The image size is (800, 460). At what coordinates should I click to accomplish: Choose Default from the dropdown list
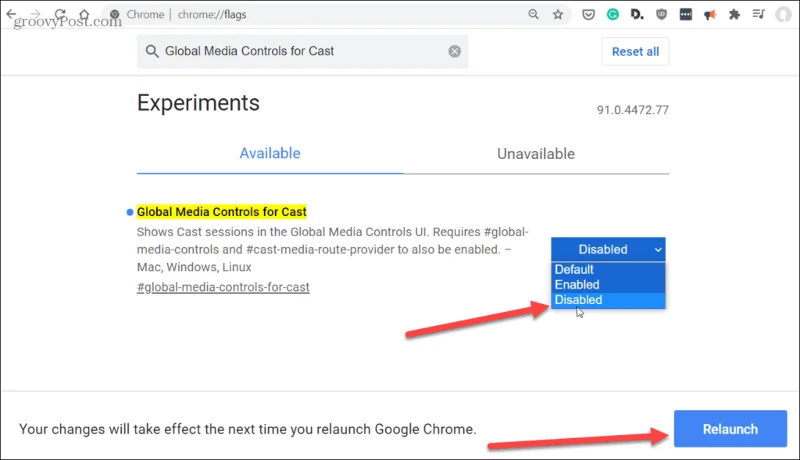point(608,269)
